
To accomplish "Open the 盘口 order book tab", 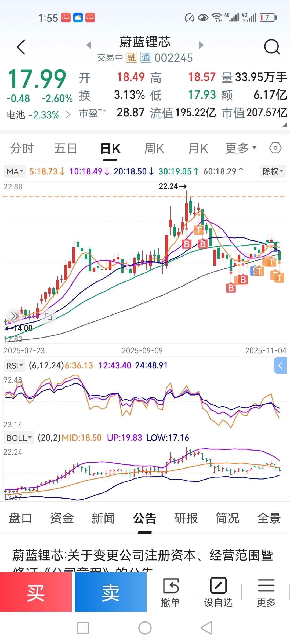I will [20, 518].
